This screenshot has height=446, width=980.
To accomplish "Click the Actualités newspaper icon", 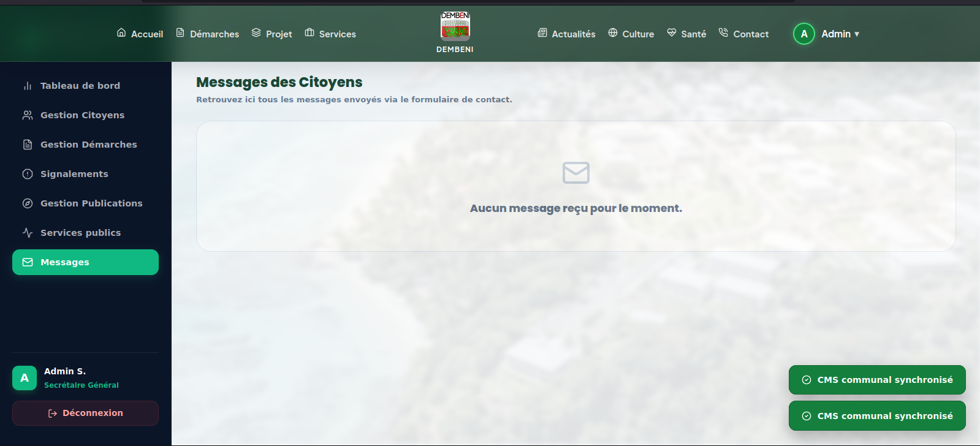I will 542,32.
